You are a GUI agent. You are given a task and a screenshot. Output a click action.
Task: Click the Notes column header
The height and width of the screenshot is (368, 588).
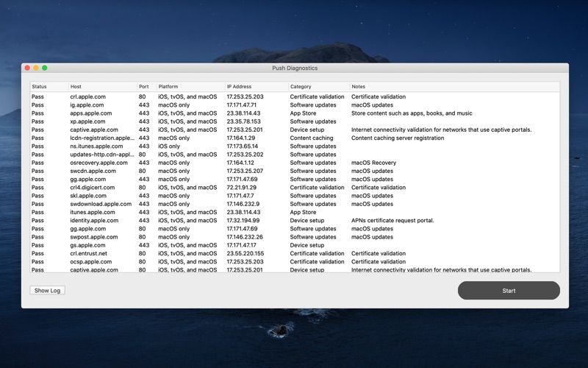pos(455,86)
